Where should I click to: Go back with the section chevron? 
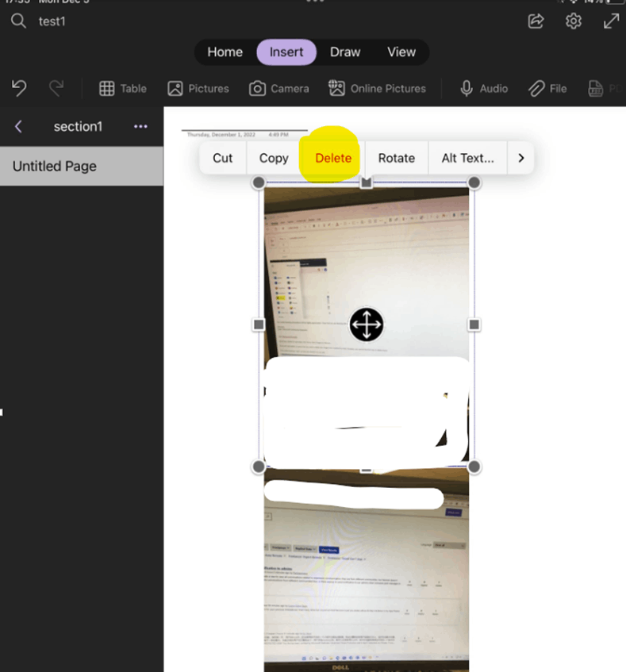tap(18, 126)
